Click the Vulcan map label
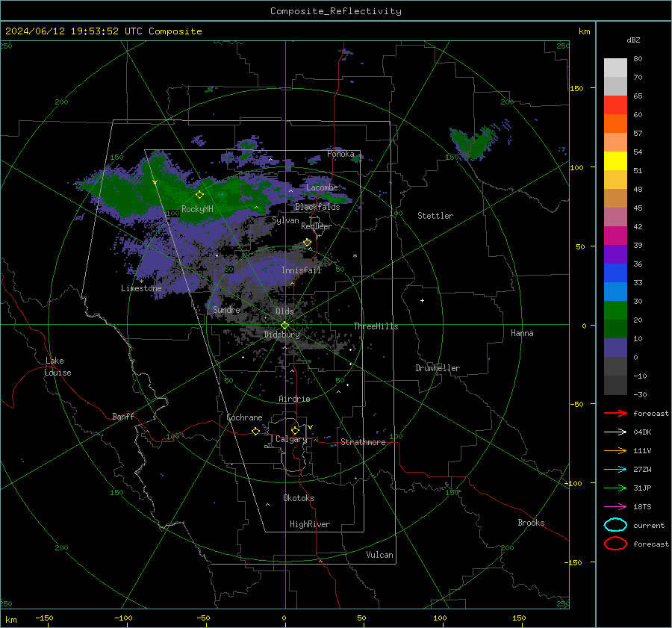 coord(380,555)
